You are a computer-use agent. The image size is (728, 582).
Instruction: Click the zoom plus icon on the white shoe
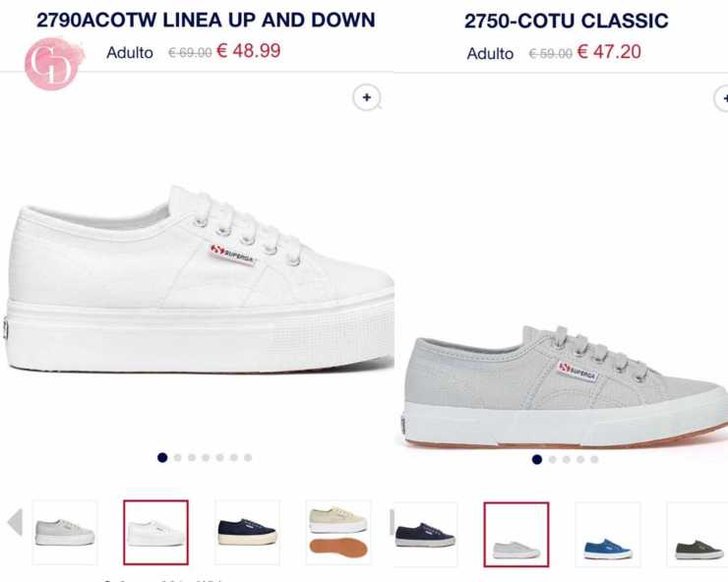point(367,97)
